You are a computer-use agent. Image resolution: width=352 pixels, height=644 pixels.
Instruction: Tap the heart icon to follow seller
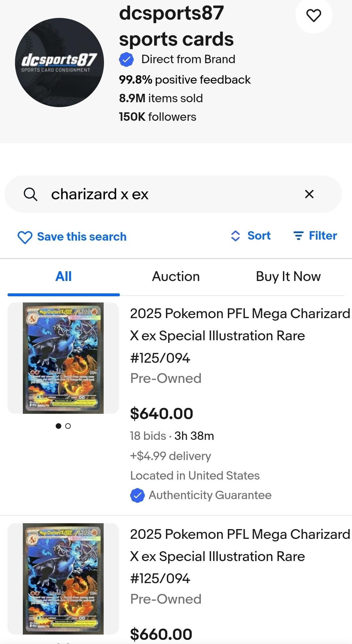click(x=314, y=16)
